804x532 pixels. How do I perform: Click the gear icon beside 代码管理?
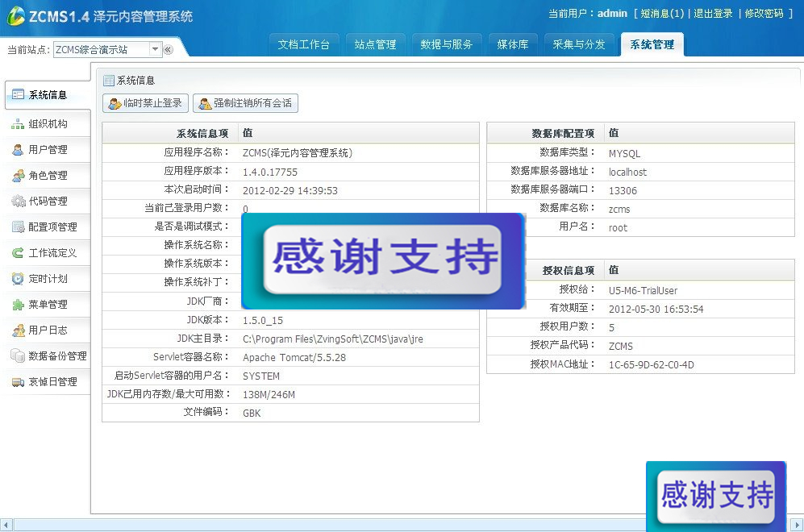tap(18, 202)
